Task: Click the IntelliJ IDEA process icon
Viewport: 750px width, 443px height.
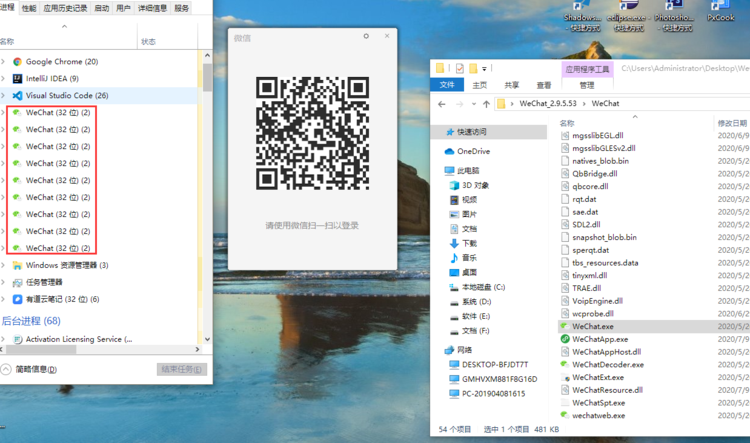Action: [17, 78]
